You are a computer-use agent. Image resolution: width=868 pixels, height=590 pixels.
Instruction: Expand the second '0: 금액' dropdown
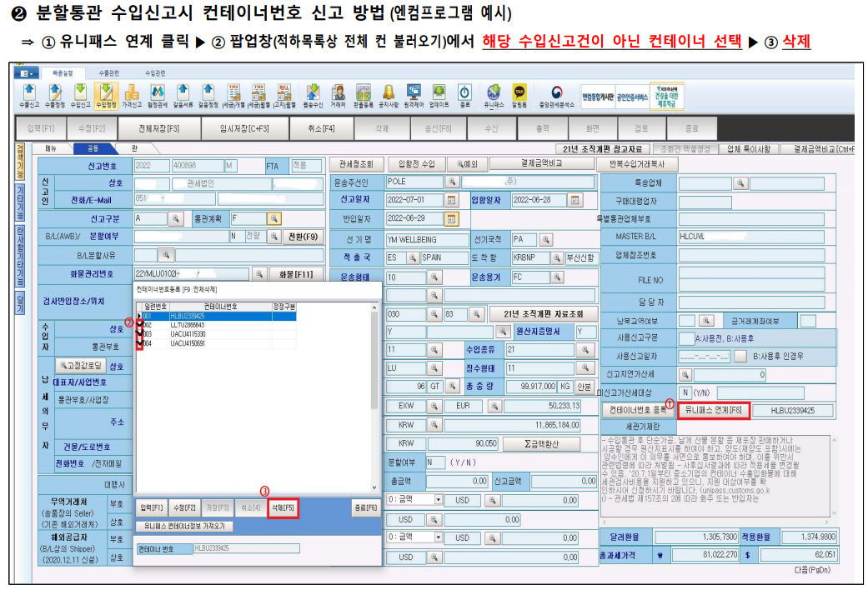438,537
